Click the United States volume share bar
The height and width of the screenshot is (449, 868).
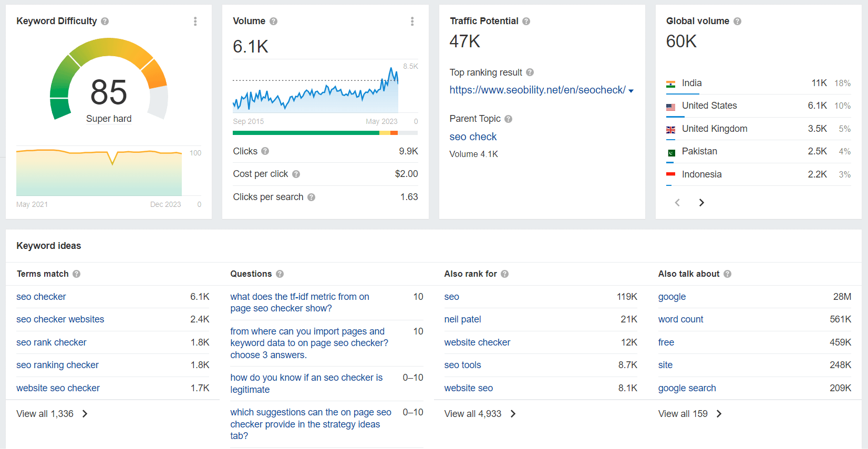675,117
